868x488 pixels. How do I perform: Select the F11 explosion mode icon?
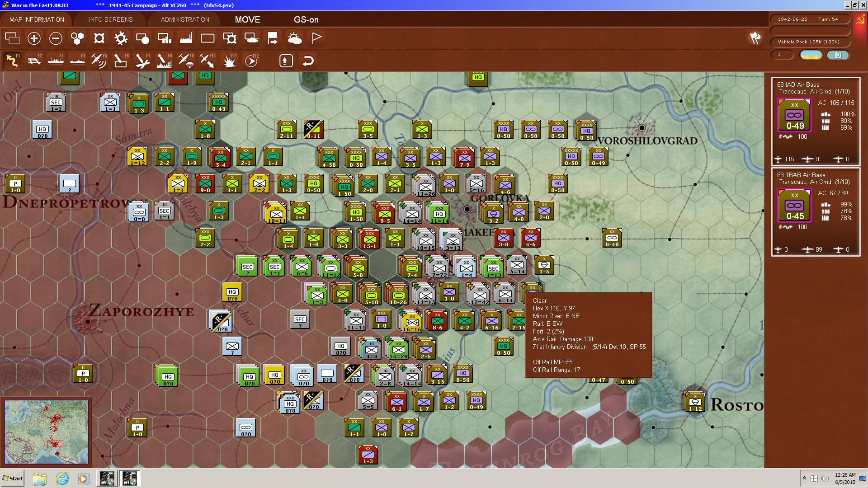click(x=229, y=61)
